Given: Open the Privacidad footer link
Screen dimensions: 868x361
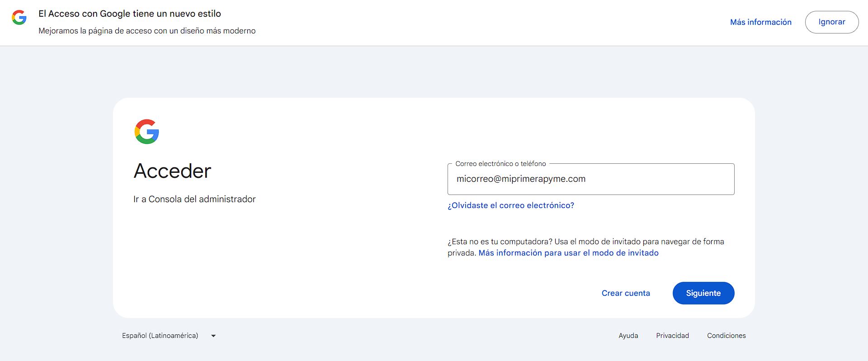Looking at the screenshot, I should pos(672,336).
